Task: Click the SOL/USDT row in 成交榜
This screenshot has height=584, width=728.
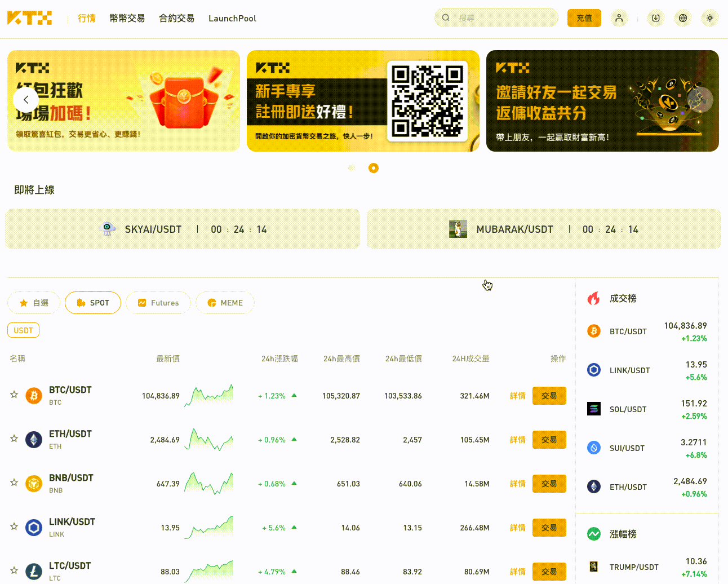Action: tap(647, 409)
